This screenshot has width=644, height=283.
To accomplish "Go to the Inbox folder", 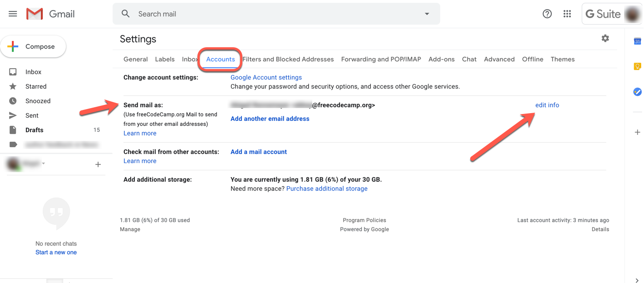I will [x=33, y=72].
